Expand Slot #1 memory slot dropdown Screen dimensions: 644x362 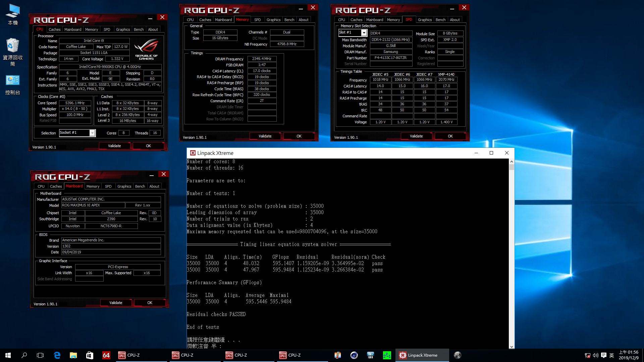364,33
